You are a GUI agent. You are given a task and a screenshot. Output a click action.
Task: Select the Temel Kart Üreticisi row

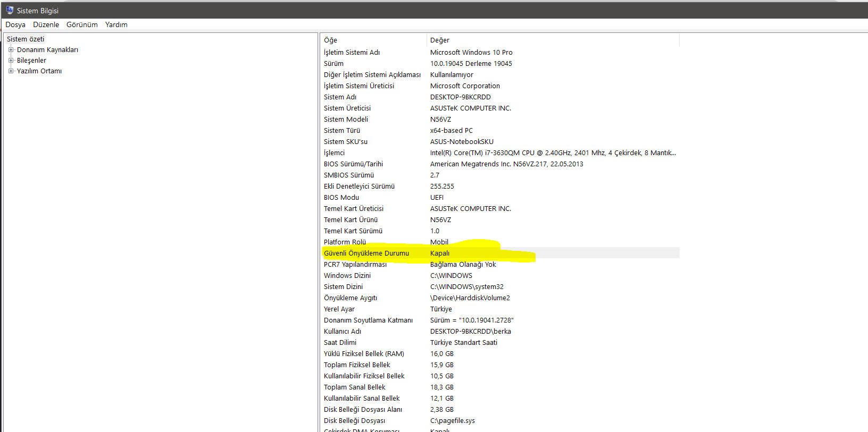354,208
